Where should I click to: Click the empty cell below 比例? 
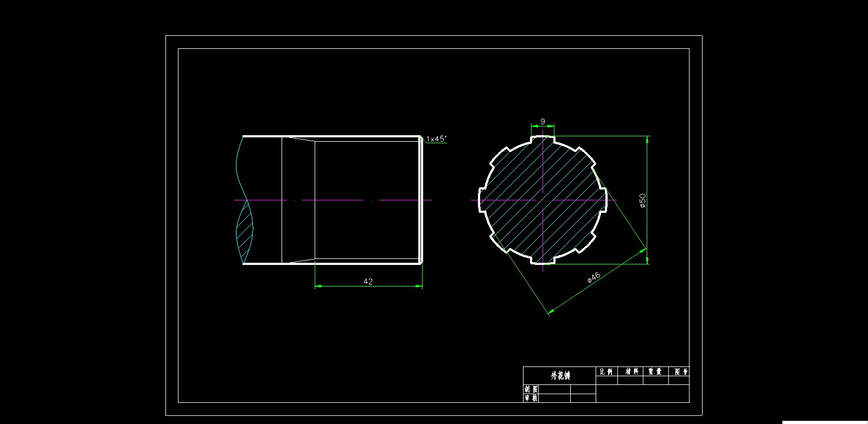click(607, 381)
